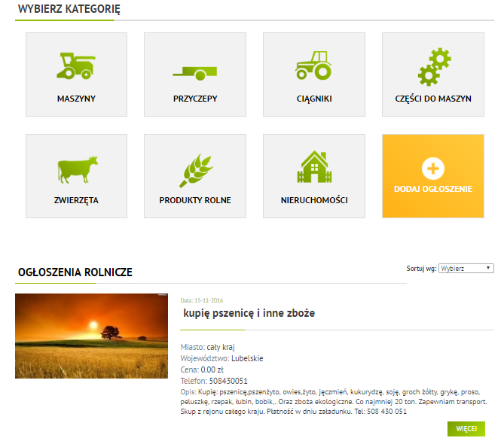This screenshot has width=504, height=441.
Task: Open the Sortuj wg dropdown
Action: tap(466, 268)
